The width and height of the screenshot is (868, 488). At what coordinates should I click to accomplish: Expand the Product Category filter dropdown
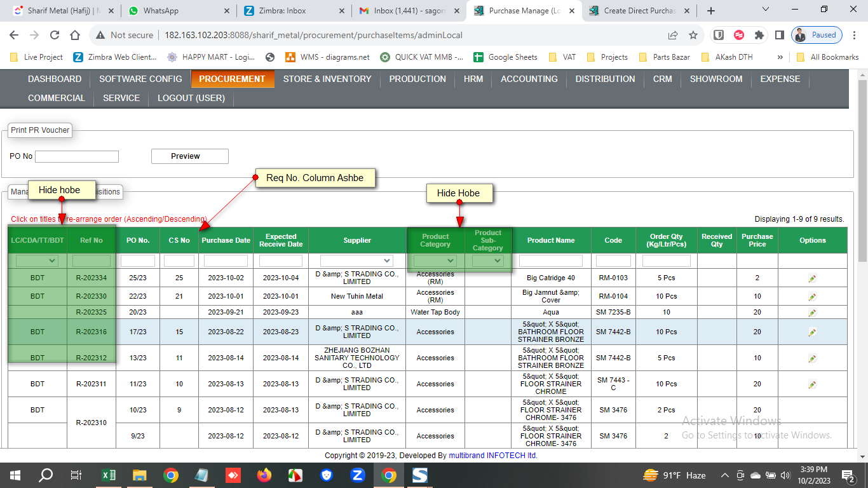click(435, 261)
